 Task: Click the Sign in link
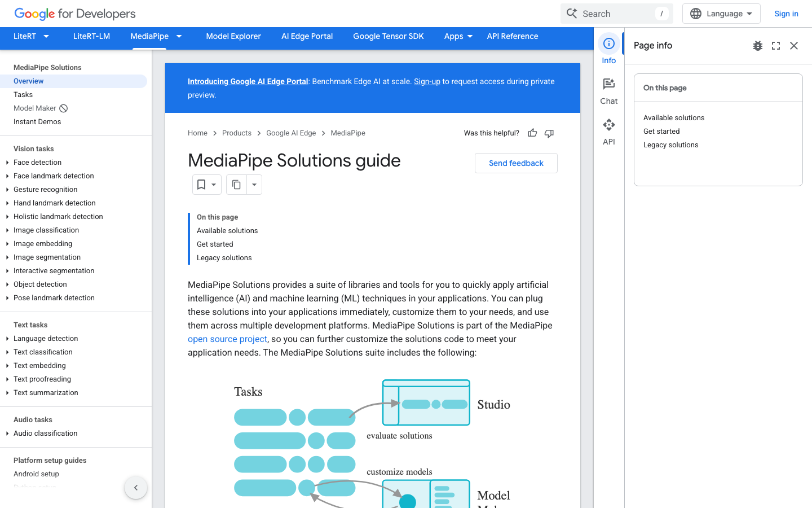tap(786, 14)
